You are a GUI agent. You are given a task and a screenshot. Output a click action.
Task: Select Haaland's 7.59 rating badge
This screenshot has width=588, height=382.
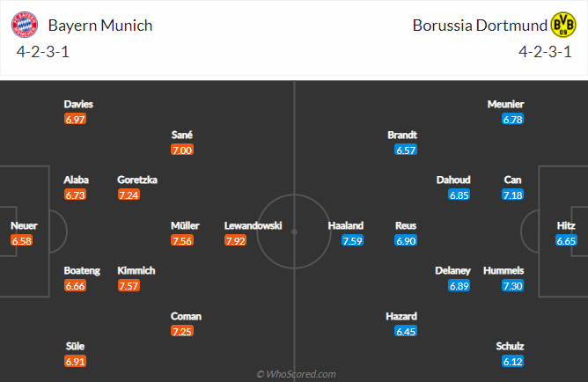click(352, 239)
